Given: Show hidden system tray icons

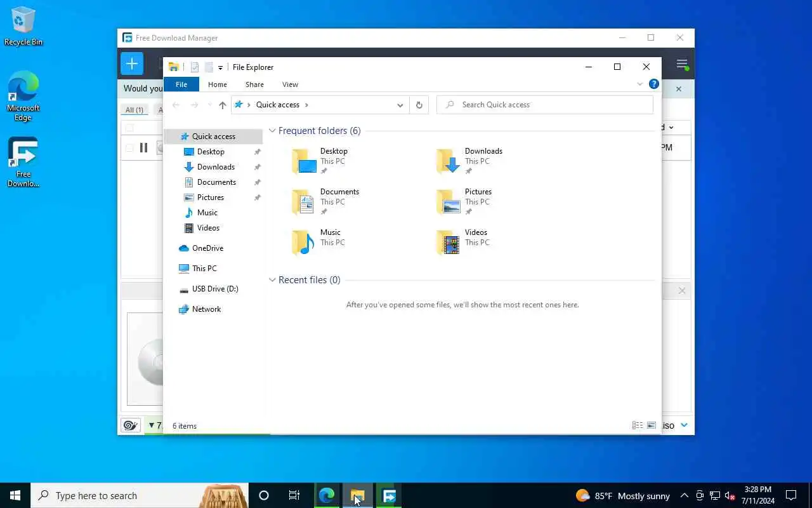Looking at the screenshot, I should (x=684, y=495).
